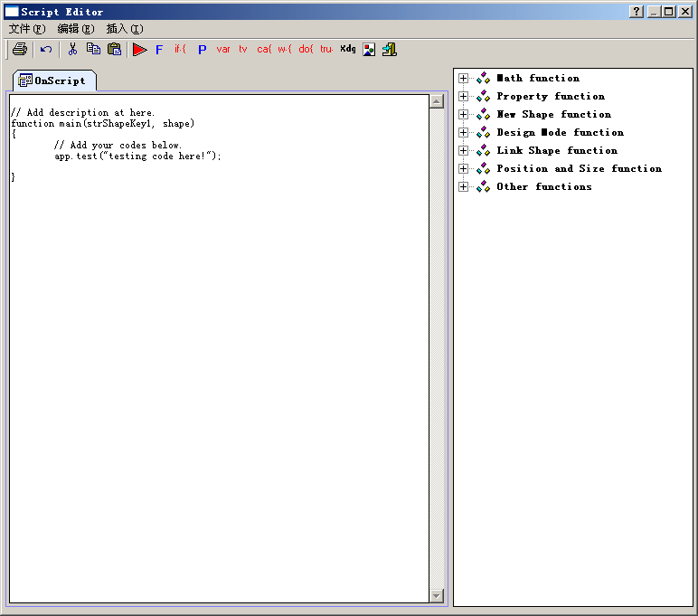Click the blue P toolbar icon

coord(203,50)
